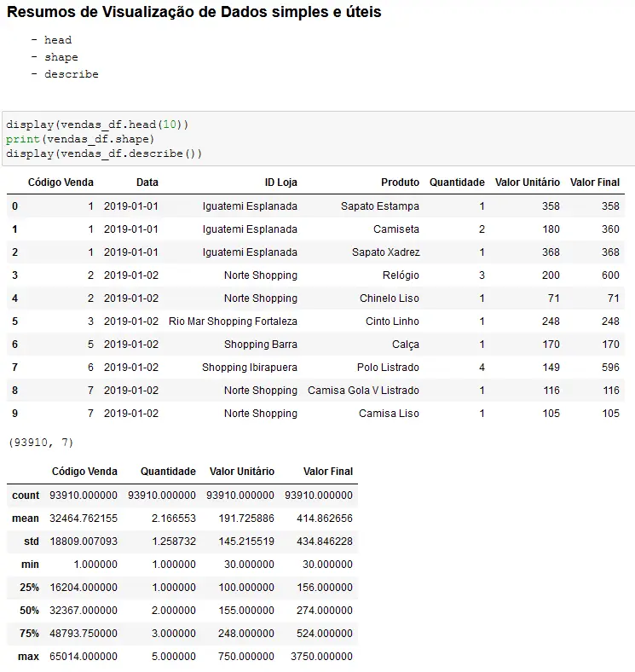This screenshot has height=672, width=635.
Task: Click the 'Shopping Ibirapuera' store cell
Action: pos(249,368)
